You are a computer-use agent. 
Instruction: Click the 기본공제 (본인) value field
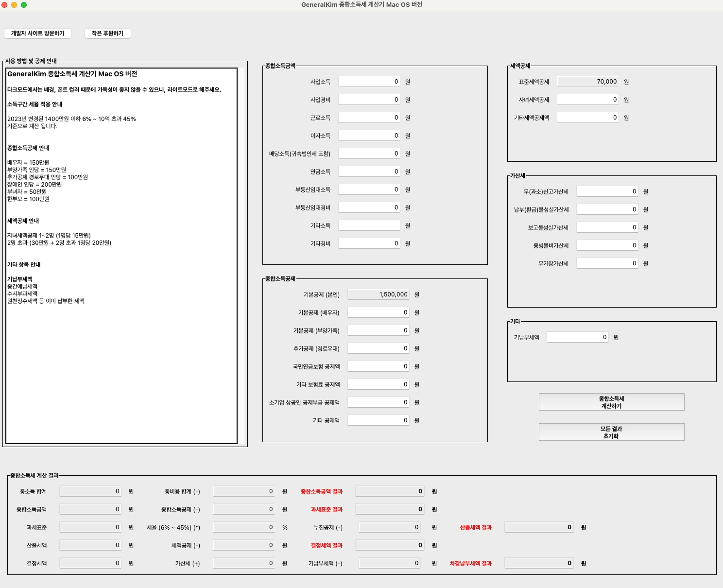[x=379, y=294]
